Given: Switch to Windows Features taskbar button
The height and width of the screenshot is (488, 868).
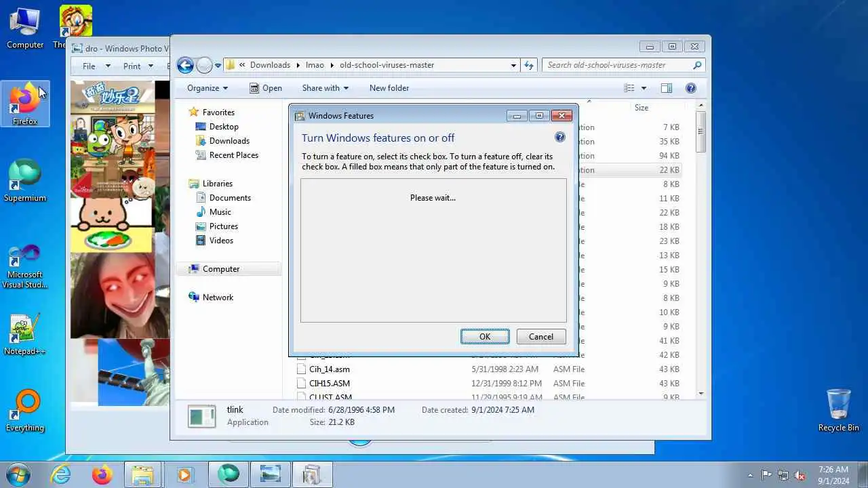Looking at the screenshot, I should [312, 474].
